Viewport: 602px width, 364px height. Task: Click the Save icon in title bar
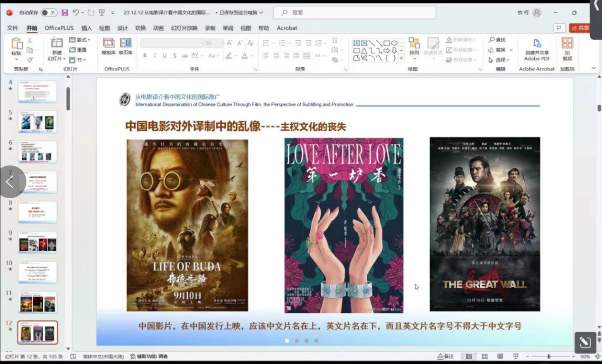tap(65, 13)
